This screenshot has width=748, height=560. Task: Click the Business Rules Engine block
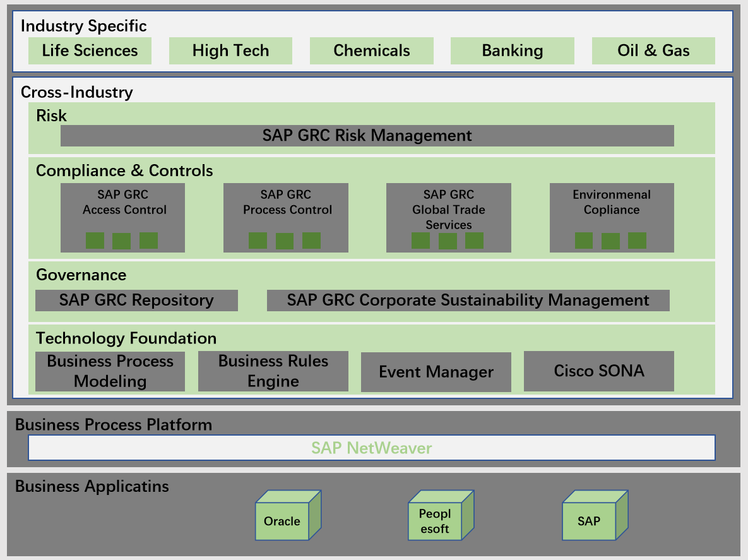tap(273, 371)
